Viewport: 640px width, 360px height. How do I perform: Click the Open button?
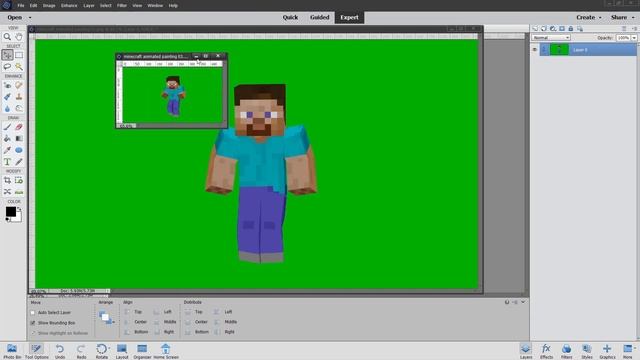(x=15, y=18)
